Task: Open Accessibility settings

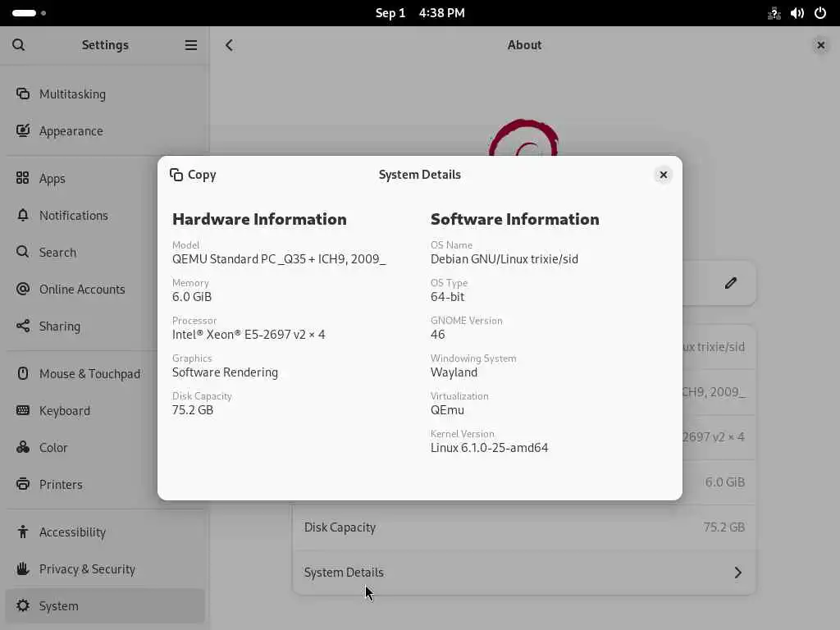Action: (x=105, y=532)
